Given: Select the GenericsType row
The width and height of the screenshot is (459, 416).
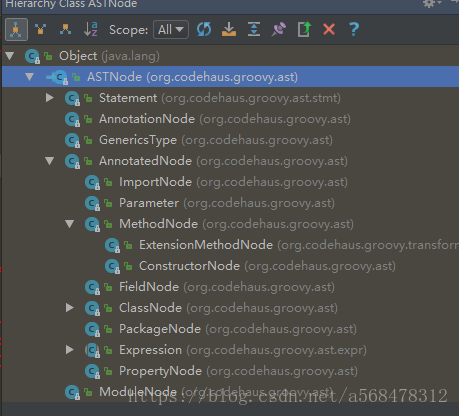Looking at the screenshot, I should [x=230, y=140].
